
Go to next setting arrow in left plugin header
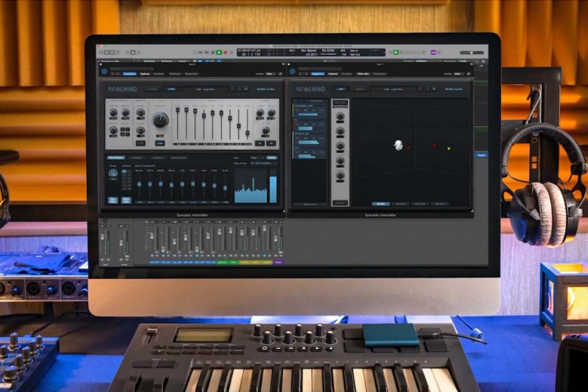tap(118, 74)
